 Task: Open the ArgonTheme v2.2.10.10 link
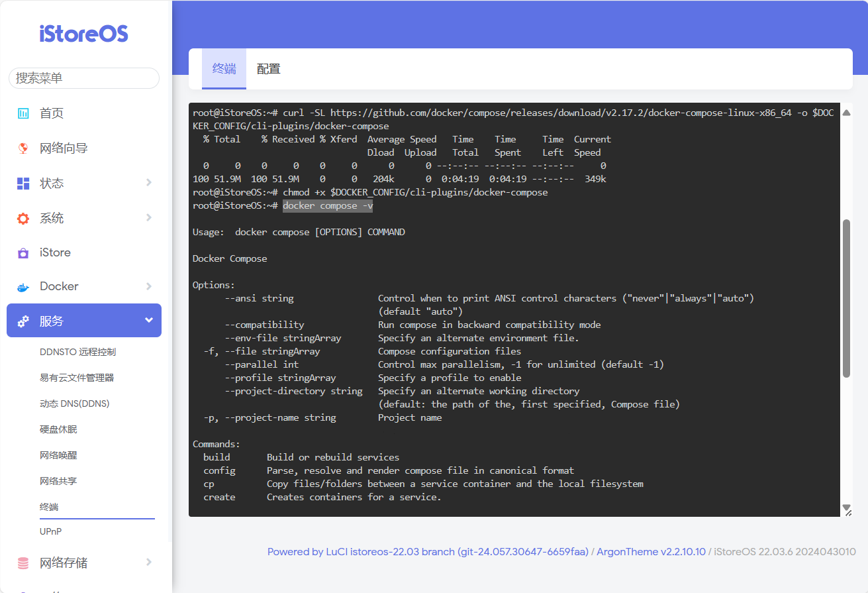coord(651,552)
